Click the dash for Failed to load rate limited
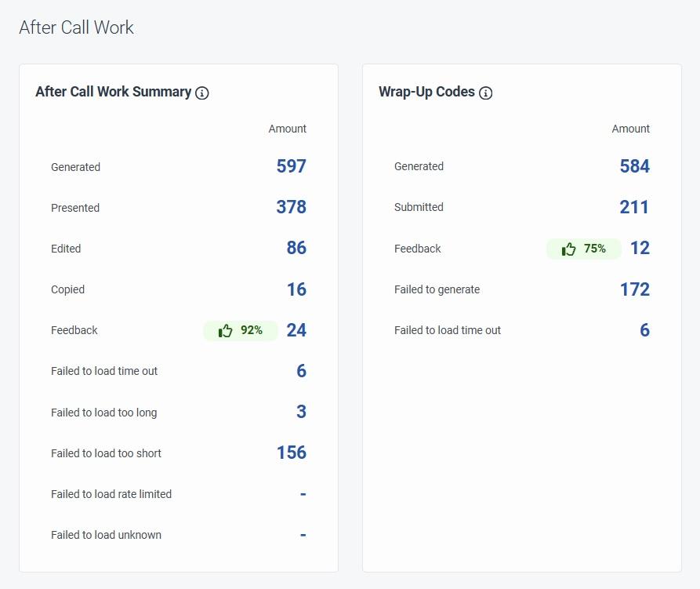The image size is (700, 589). click(303, 493)
